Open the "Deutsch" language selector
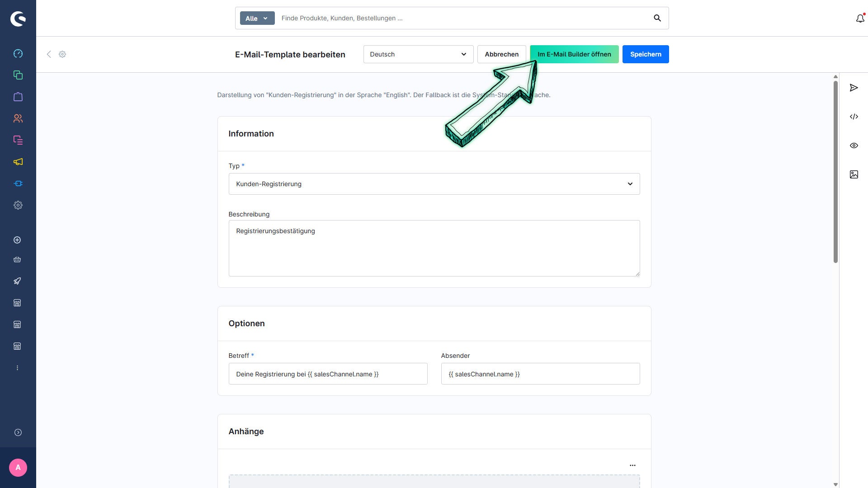Image resolution: width=868 pixels, height=488 pixels. (x=418, y=54)
